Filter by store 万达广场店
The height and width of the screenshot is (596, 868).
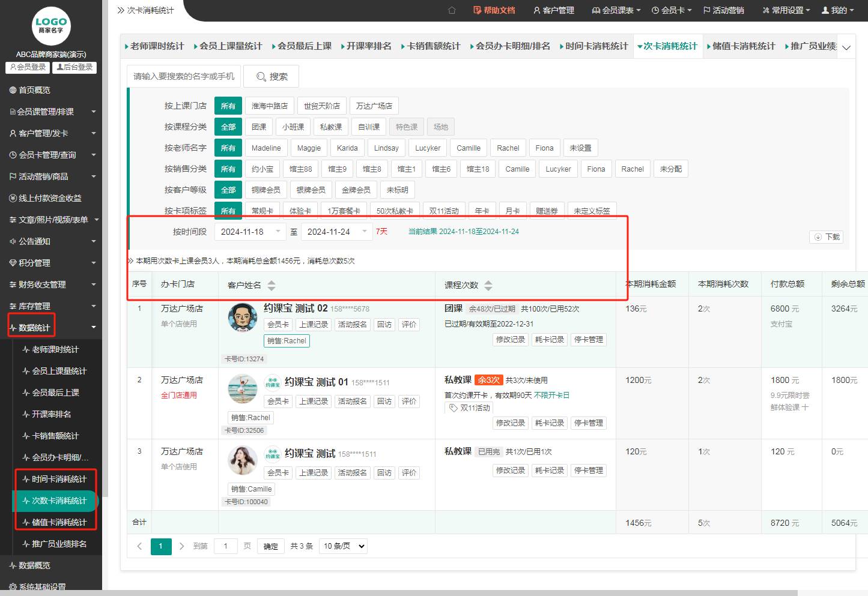(x=374, y=106)
